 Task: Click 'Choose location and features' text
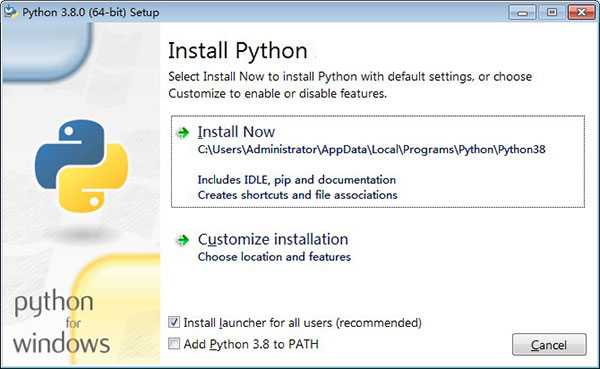(x=274, y=256)
